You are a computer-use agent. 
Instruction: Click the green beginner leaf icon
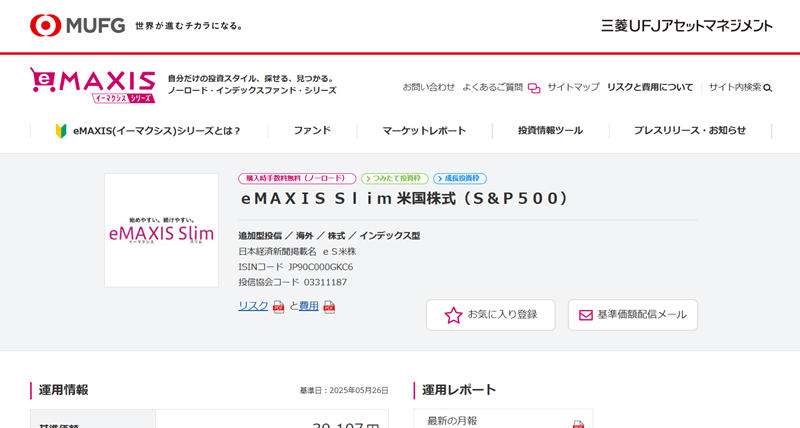coord(61,131)
